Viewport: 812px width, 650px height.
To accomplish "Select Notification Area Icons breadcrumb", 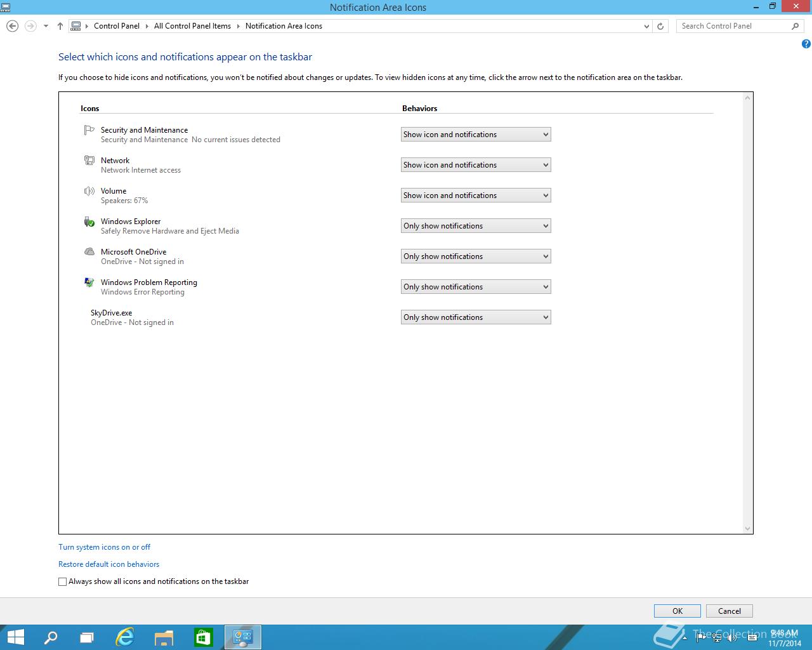I will pyautogui.click(x=284, y=26).
